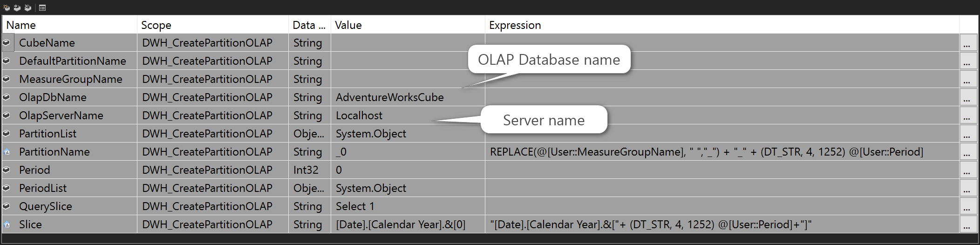
Task: Click the Slice variable icon
Action: point(7,225)
